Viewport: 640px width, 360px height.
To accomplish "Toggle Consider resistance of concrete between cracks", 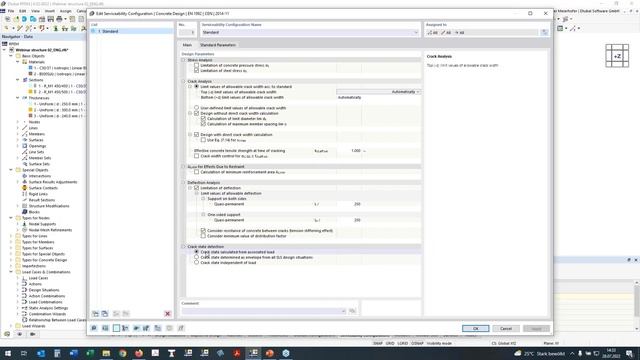I will pos(203,231).
